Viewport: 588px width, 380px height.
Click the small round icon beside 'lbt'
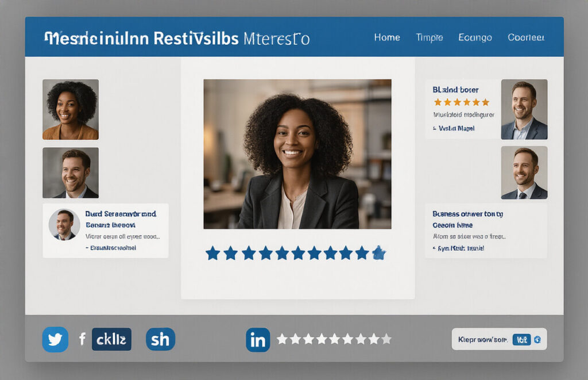(x=537, y=340)
